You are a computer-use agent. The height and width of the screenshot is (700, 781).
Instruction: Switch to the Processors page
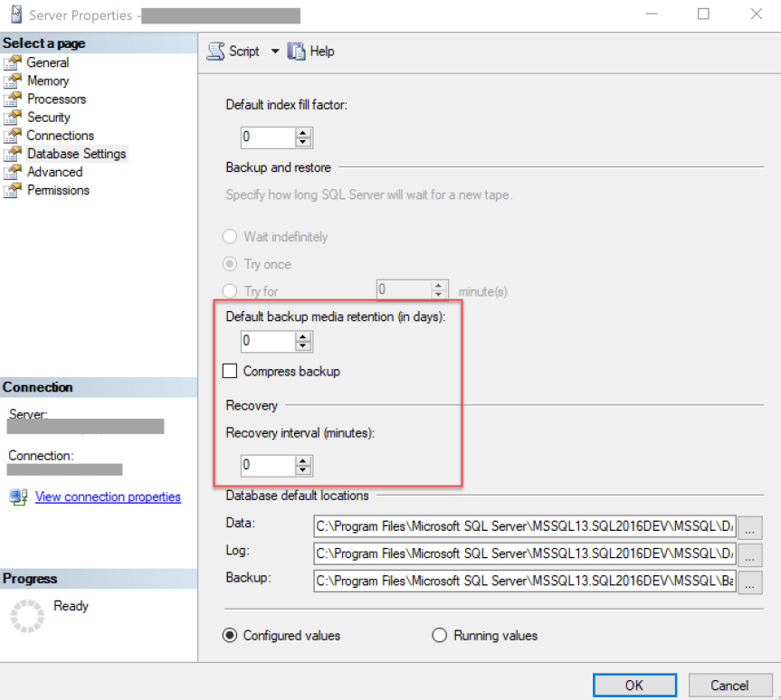click(57, 99)
